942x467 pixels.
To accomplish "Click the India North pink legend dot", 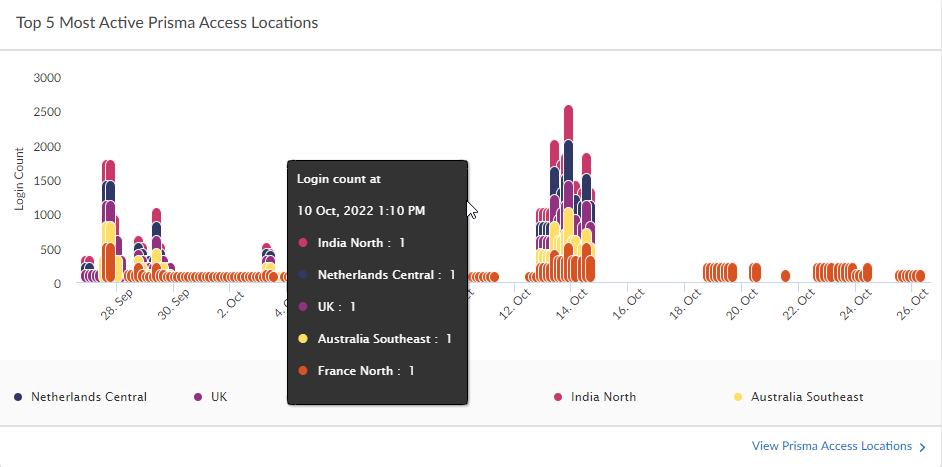I will (558, 397).
